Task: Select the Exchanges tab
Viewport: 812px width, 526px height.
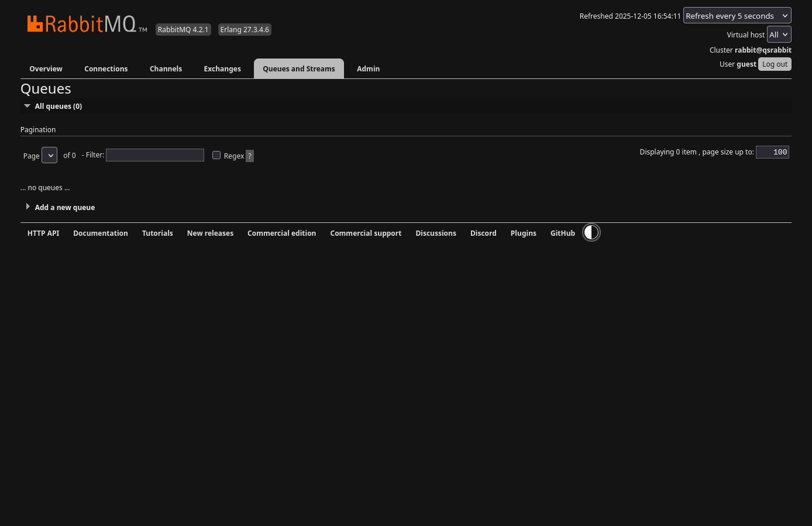Action: [222, 69]
